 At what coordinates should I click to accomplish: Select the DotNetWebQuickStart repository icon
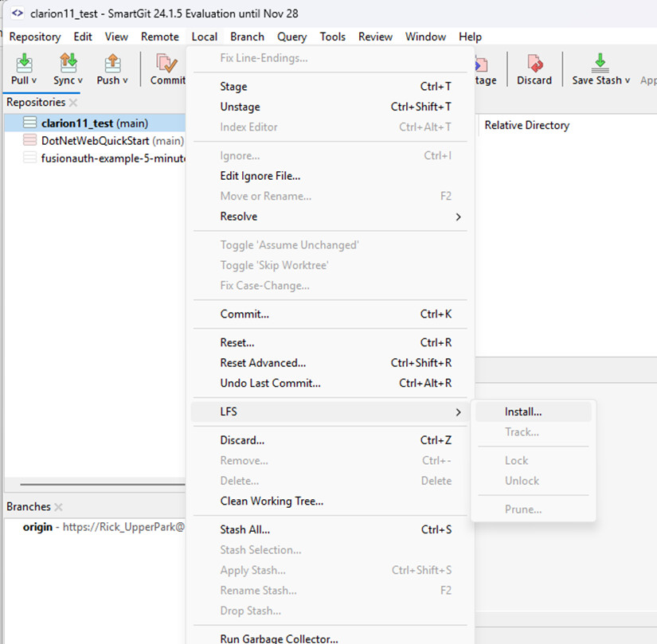[x=29, y=141]
